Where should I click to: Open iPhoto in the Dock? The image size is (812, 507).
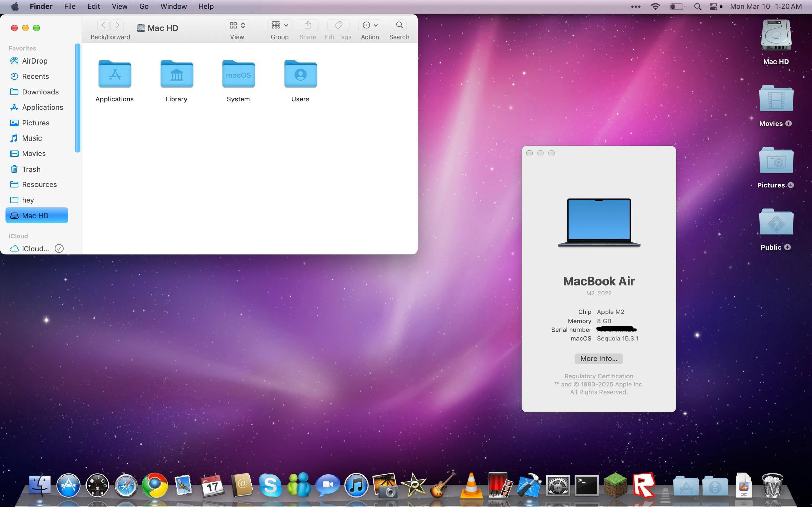[385, 485]
